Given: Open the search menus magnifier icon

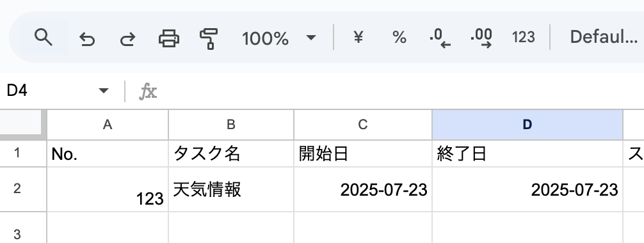Looking at the screenshot, I should [44, 37].
